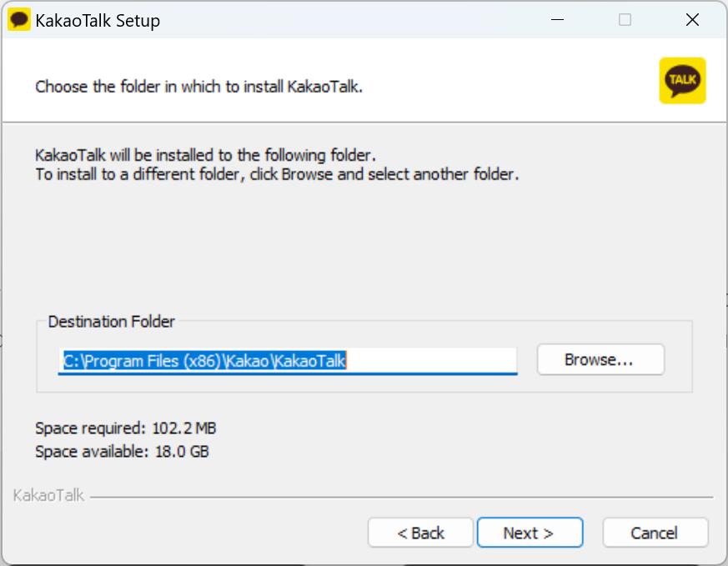Click empty area of the title bar

coord(350,20)
